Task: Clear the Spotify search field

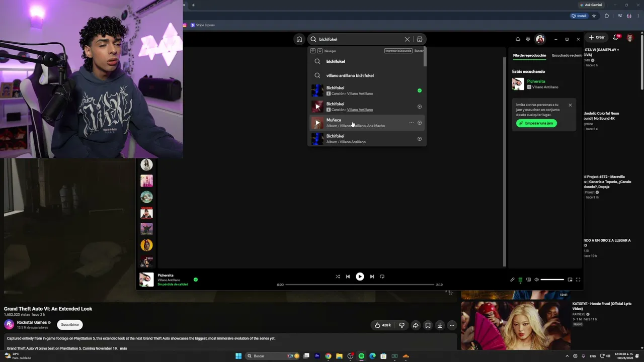Action: click(407, 39)
